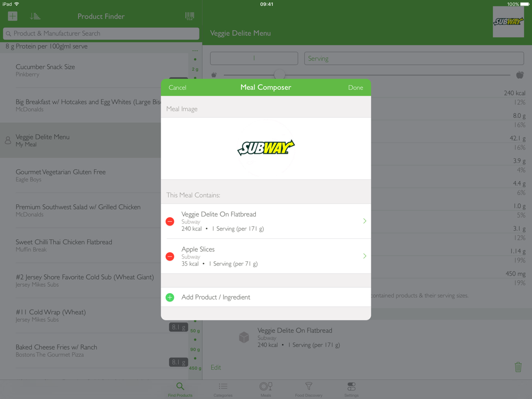Tap Product Finder title

point(101,16)
